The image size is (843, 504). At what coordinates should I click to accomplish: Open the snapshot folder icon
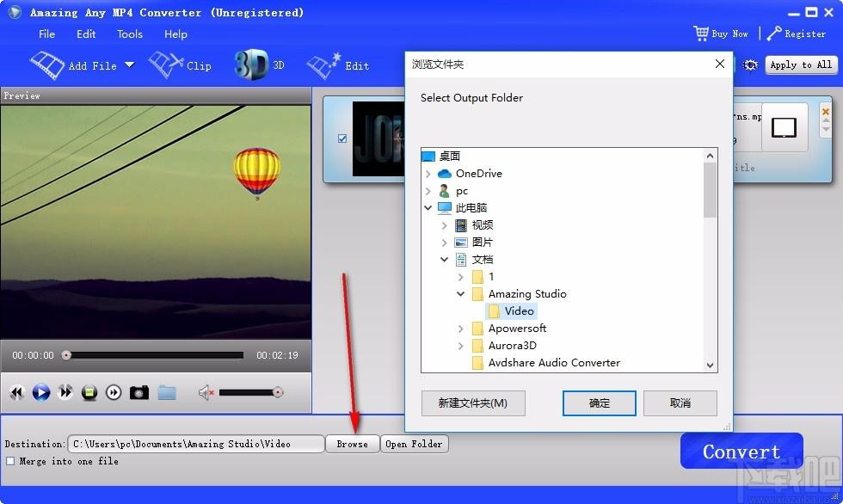coord(167,393)
